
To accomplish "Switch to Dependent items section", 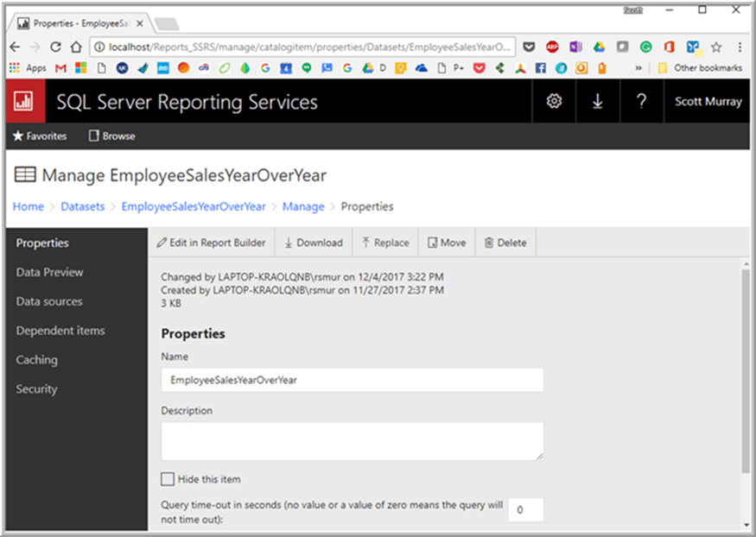I will click(60, 331).
